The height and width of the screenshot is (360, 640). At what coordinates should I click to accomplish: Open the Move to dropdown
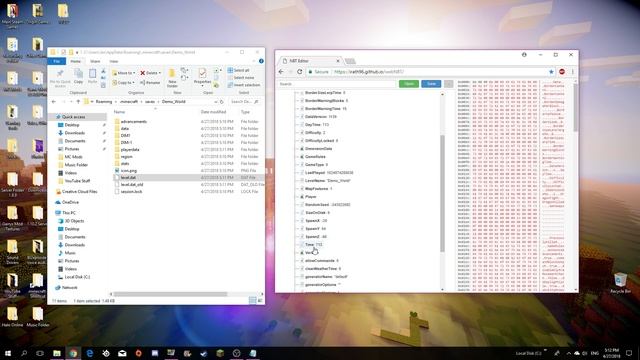[124, 73]
